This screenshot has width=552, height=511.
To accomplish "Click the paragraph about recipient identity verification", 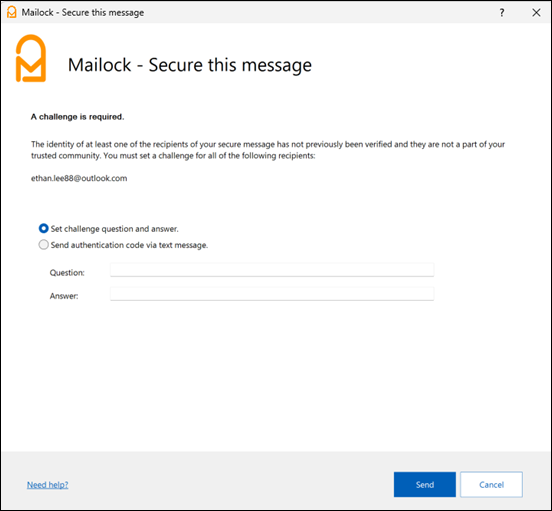I will pyautogui.click(x=268, y=150).
